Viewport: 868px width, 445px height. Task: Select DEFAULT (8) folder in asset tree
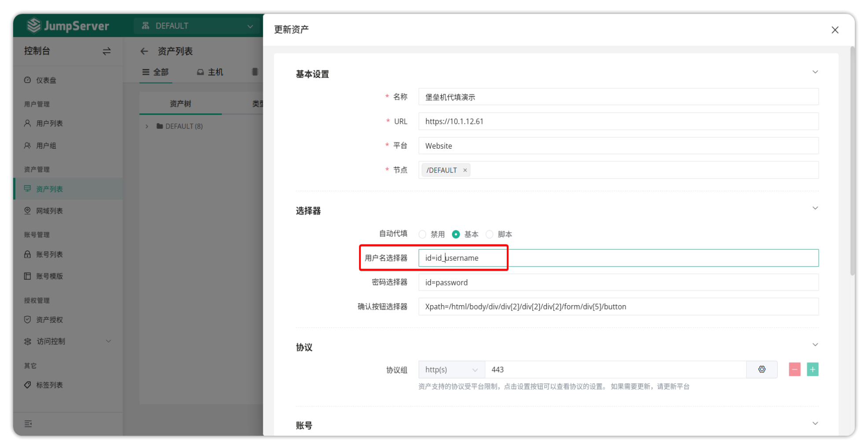(x=180, y=126)
